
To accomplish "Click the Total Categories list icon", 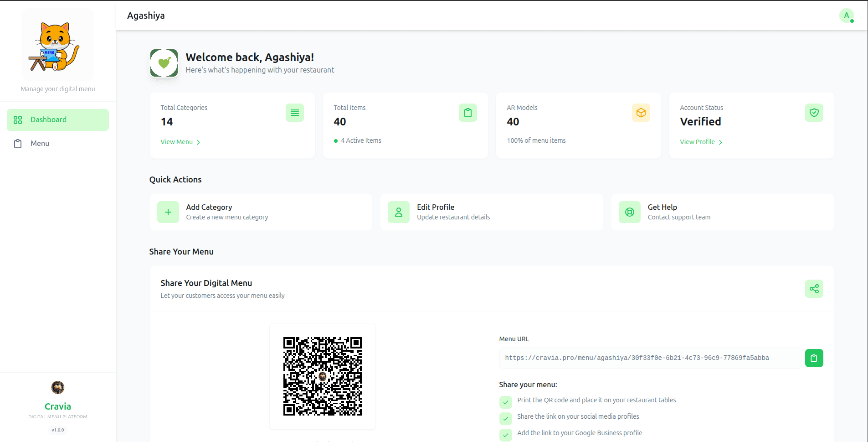I will point(295,113).
